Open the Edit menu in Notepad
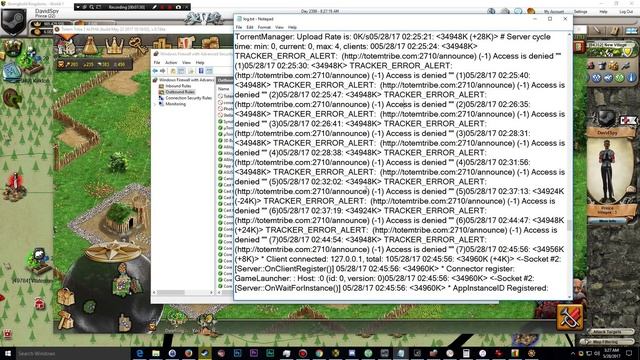 coord(250,27)
